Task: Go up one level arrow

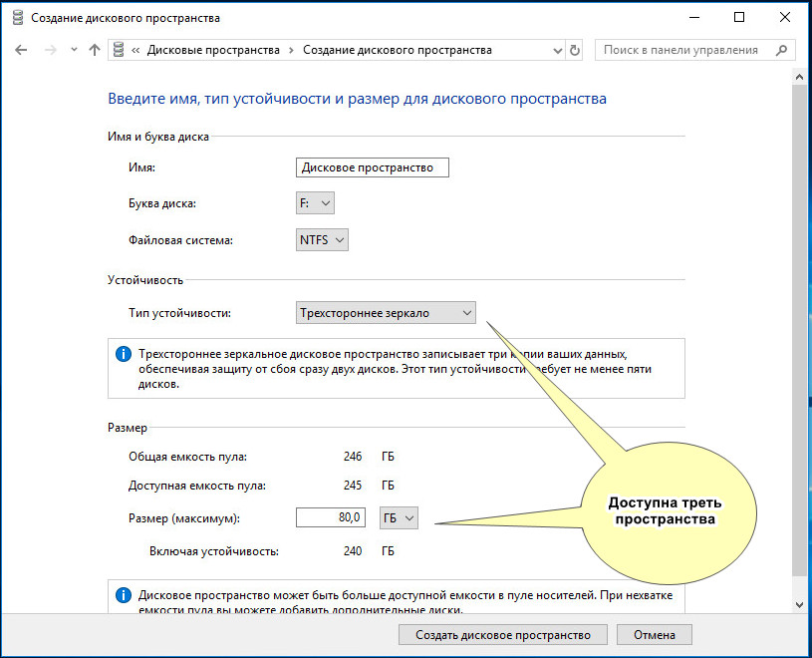Action: (95, 50)
